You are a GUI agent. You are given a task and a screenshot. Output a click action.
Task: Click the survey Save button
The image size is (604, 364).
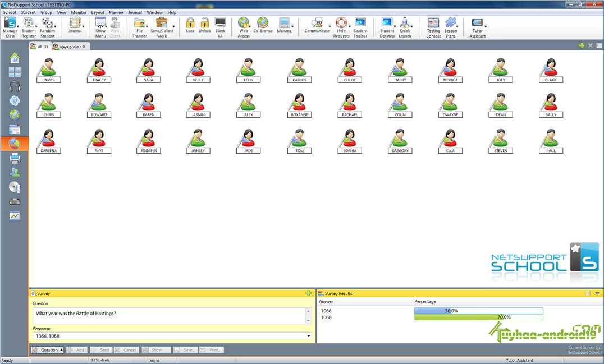[185, 350]
